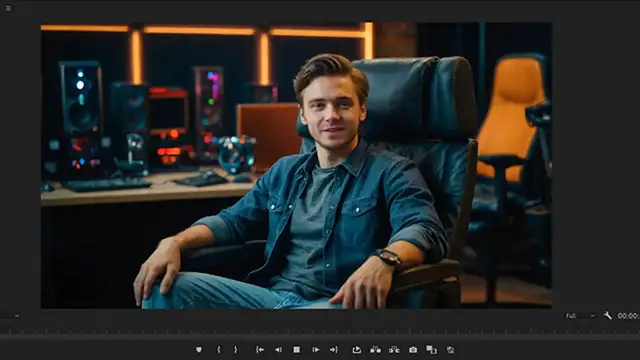Click the Go to Out point button
Viewport: 640px width, 360px height.
[334, 350]
